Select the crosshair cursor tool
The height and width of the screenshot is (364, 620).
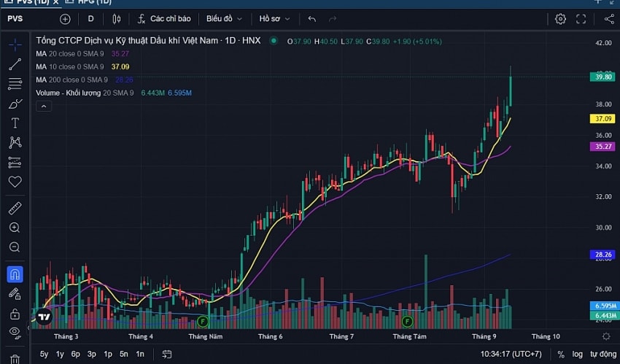coord(15,44)
